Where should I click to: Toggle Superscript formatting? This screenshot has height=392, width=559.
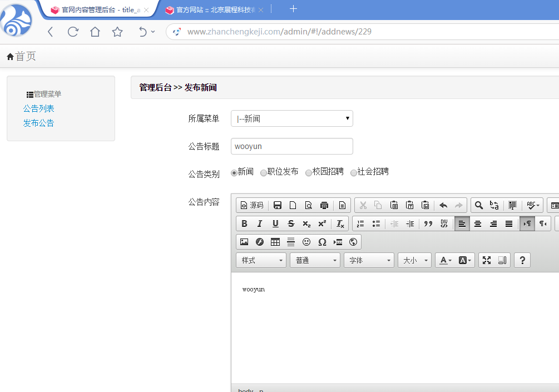pos(322,224)
